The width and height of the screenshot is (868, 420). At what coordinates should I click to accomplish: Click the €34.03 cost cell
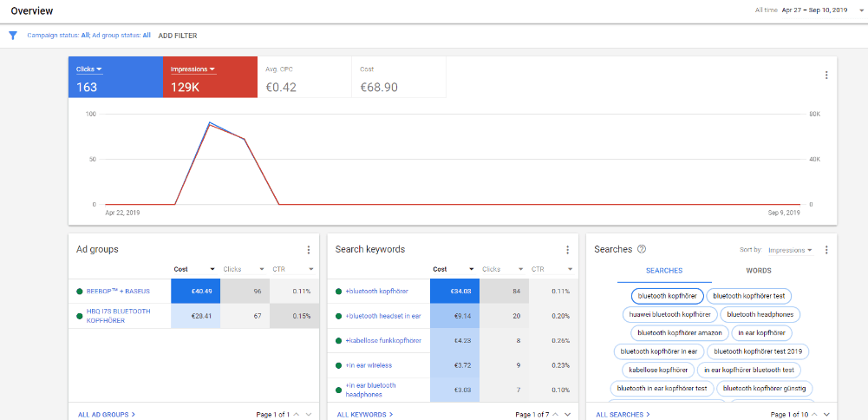pos(454,291)
